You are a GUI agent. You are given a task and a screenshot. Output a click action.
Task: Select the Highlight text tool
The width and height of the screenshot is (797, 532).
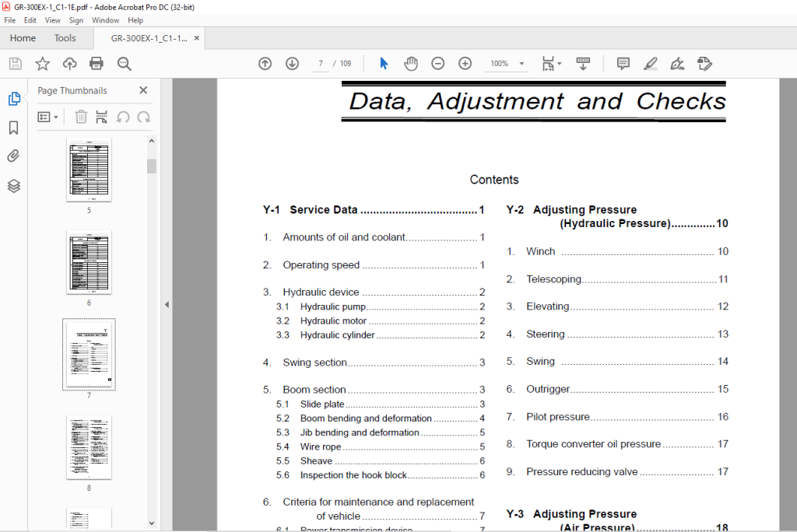650,64
